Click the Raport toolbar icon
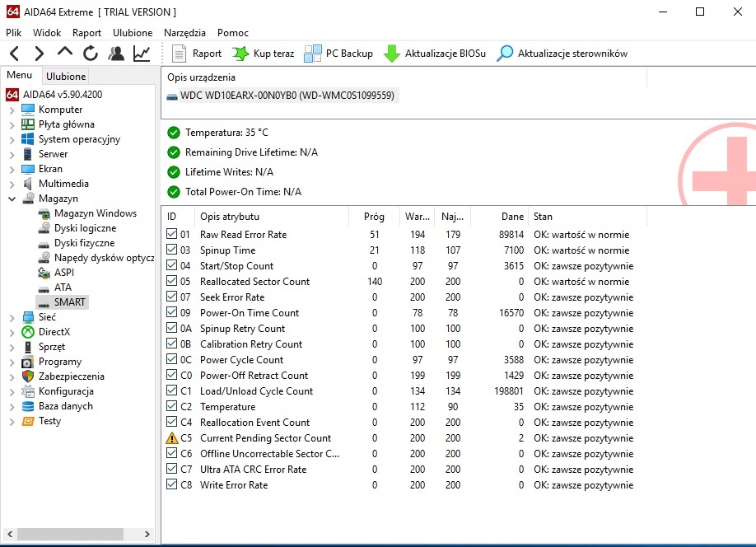The width and height of the screenshot is (756, 547). coord(179,53)
